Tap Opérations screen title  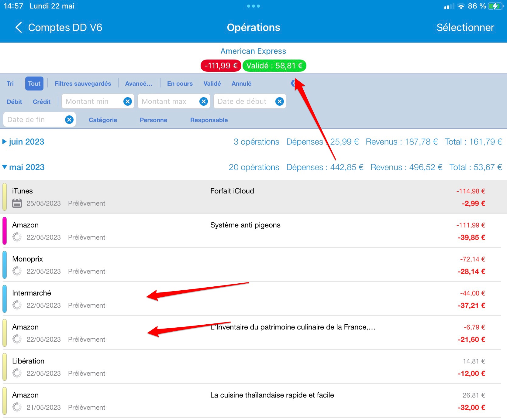click(x=253, y=27)
